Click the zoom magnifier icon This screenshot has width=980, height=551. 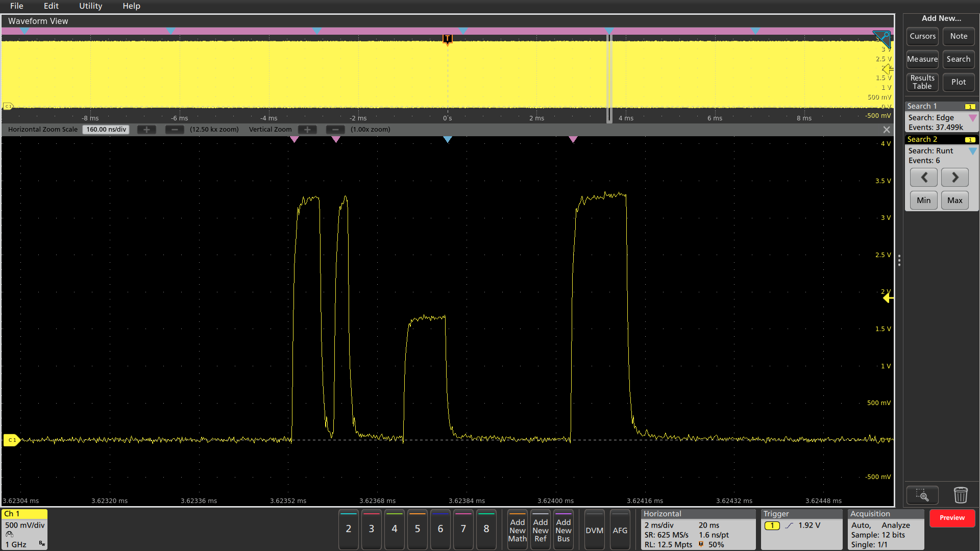pyautogui.click(x=922, y=495)
